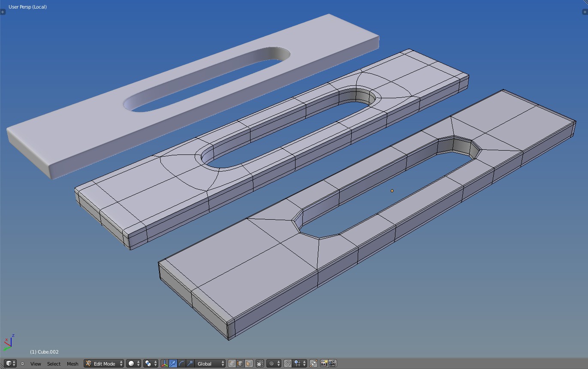Switch to edge select mode
Screen dimensions: 588x369
(x=240, y=363)
